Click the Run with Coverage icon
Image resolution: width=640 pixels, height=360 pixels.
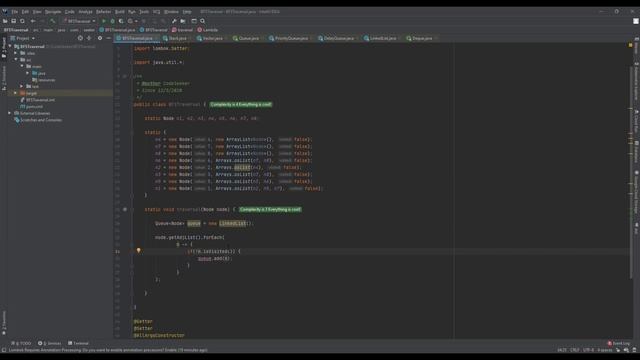[121, 21]
